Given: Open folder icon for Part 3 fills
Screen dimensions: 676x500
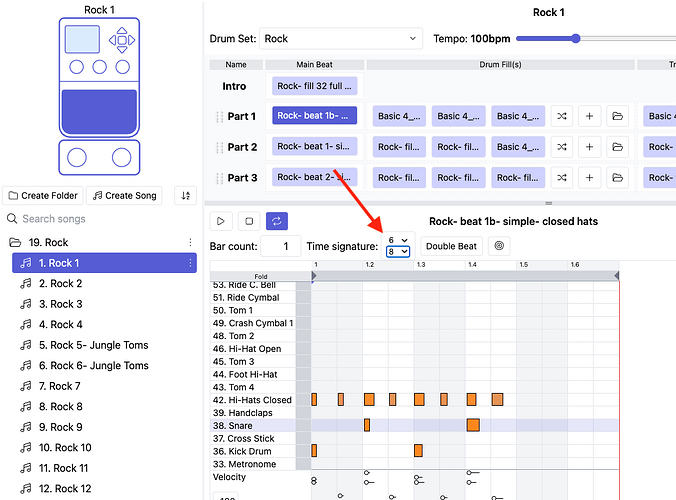Looking at the screenshot, I should (617, 178).
